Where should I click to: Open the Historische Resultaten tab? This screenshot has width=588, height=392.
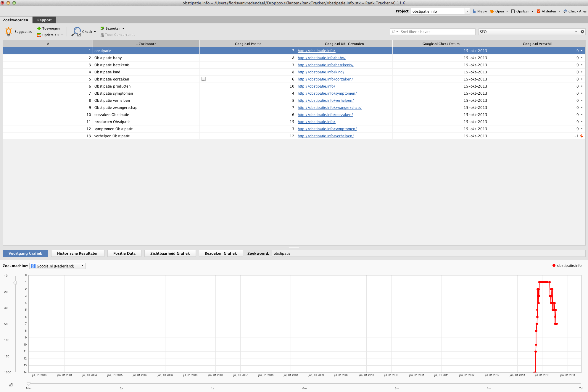pyautogui.click(x=78, y=253)
